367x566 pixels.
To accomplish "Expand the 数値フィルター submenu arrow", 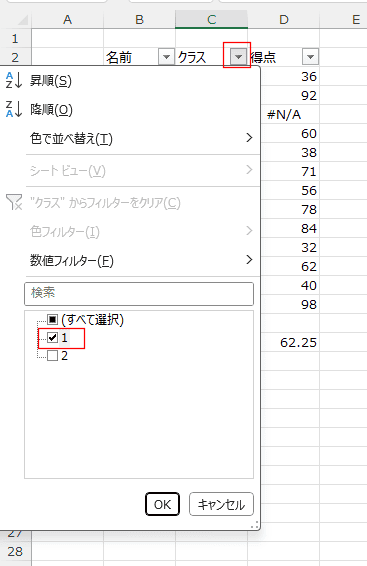I will pos(249,260).
